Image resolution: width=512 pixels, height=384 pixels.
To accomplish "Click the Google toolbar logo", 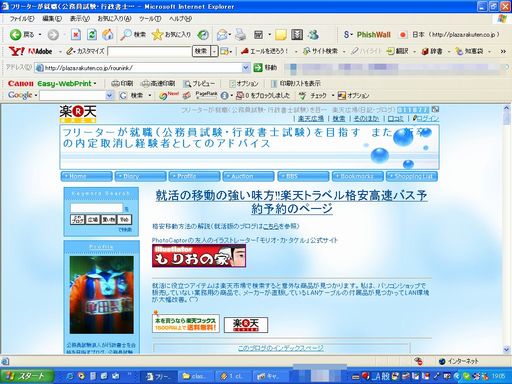I will (x=20, y=95).
